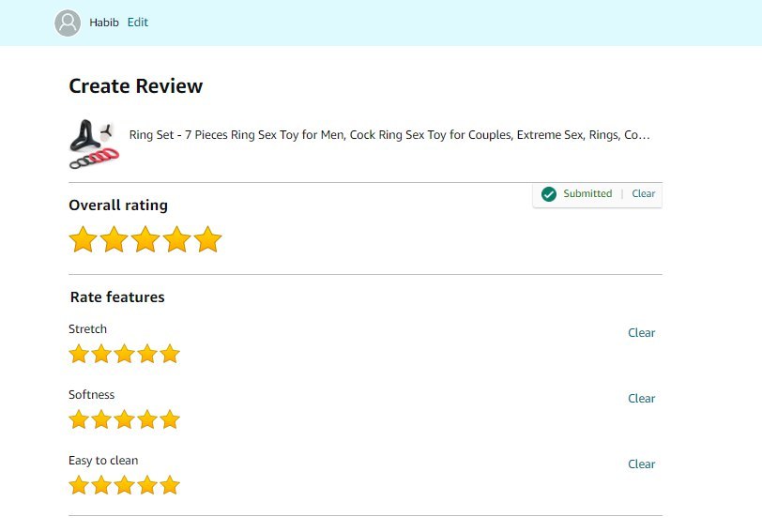Open the product thumbnail image
Screen dimensions: 762x532
point(93,143)
